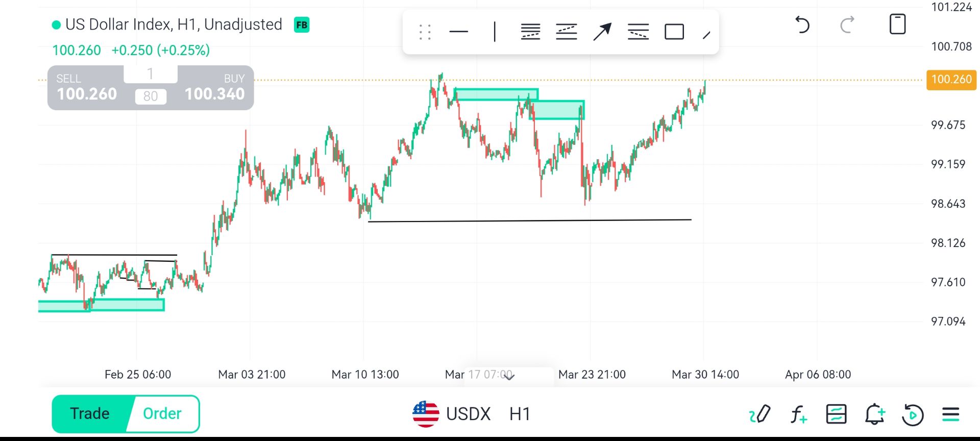This screenshot has width=980, height=441.
Task: Toggle the drawing pencil mode
Action: (x=760, y=414)
